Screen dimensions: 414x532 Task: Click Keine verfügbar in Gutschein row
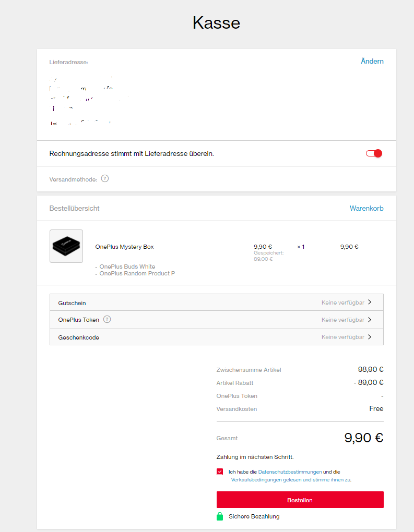(342, 303)
